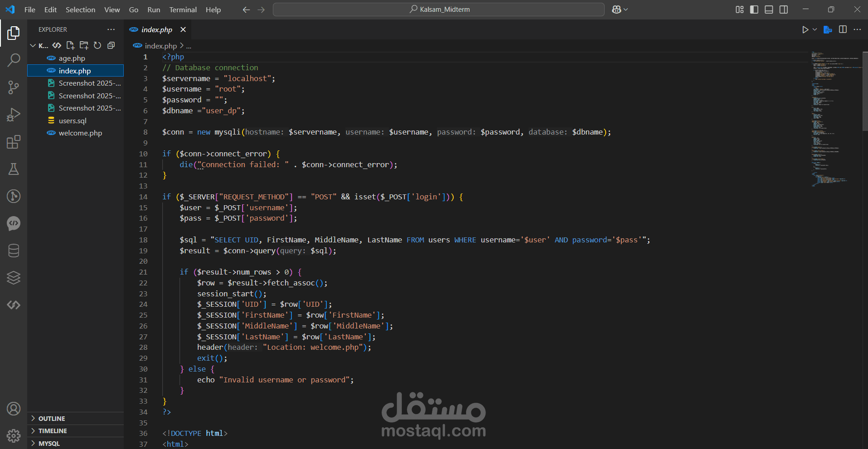This screenshot has width=868, height=449.
Task: Open the Testing beaker view
Action: pos(14,169)
